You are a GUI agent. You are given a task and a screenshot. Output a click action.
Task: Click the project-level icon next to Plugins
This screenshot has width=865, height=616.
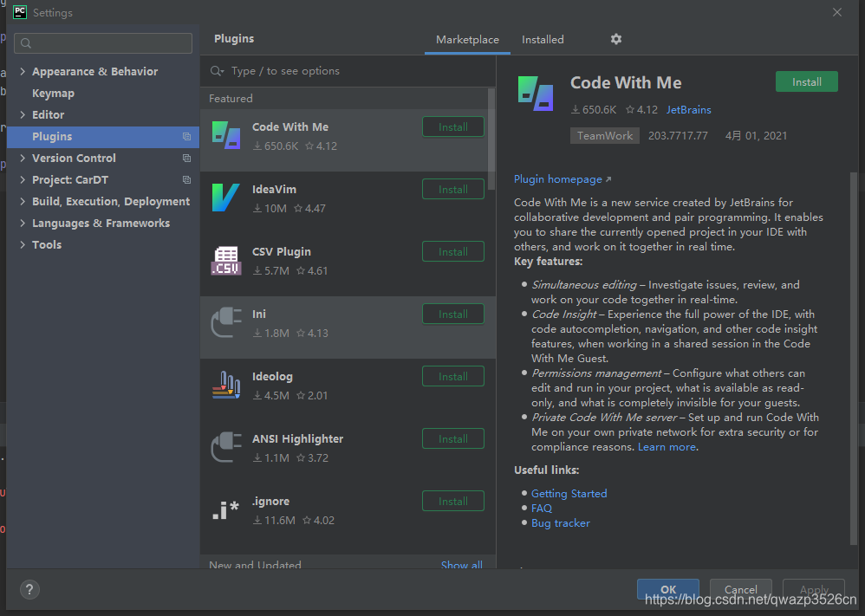186,137
